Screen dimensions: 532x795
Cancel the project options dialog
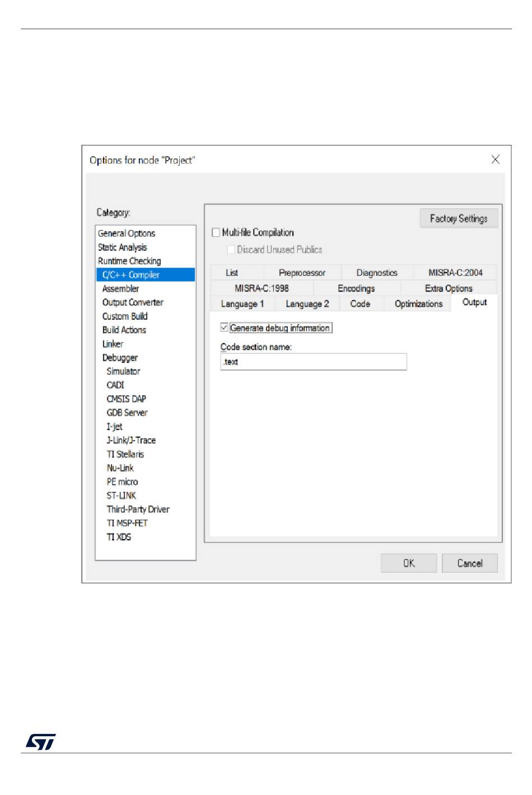469,563
